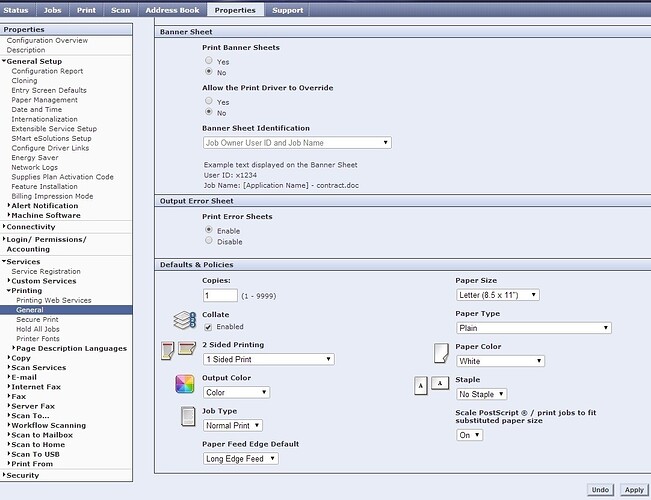Open the 2 Sided Printing dropdown

tap(269, 359)
